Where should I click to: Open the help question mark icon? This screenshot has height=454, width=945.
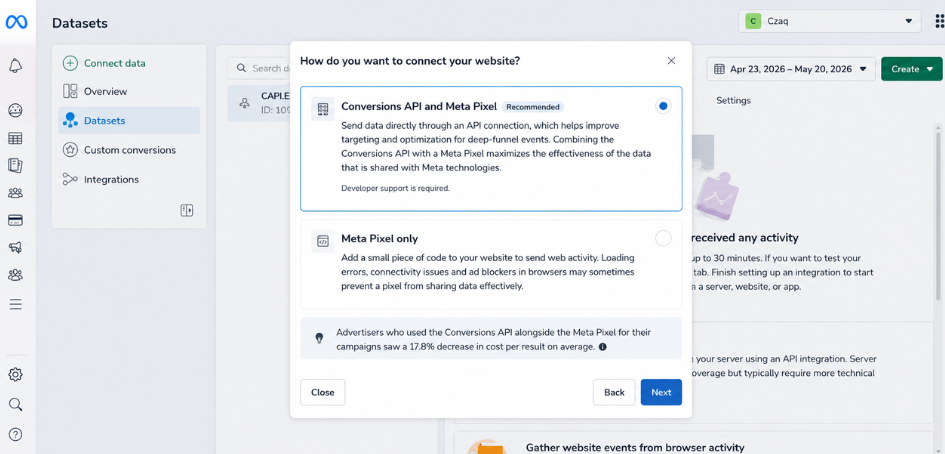tap(16, 434)
